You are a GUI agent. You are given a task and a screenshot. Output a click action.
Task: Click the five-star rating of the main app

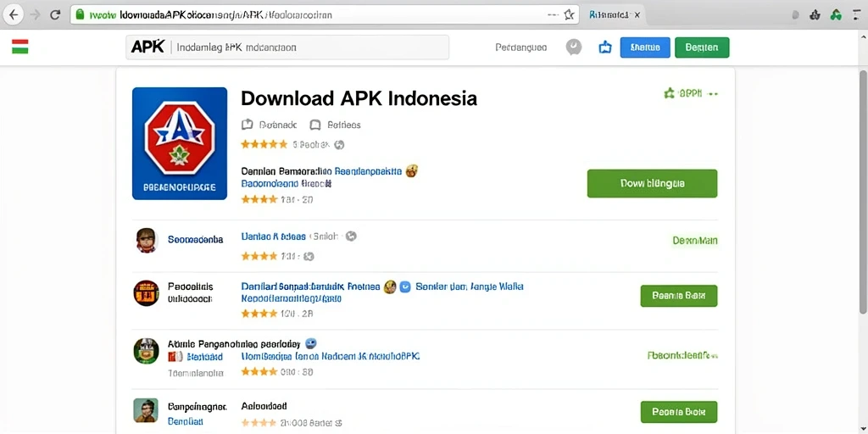click(264, 144)
